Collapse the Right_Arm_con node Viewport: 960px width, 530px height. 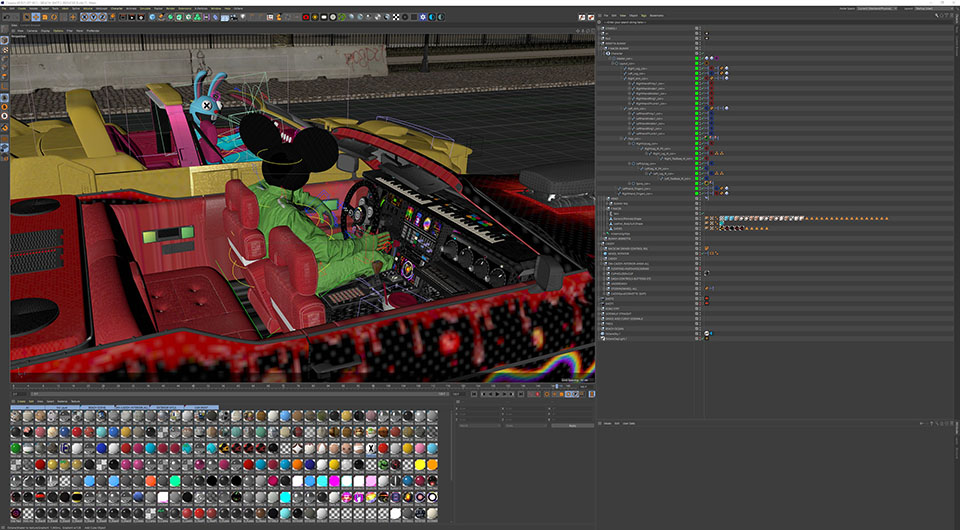click(x=621, y=78)
